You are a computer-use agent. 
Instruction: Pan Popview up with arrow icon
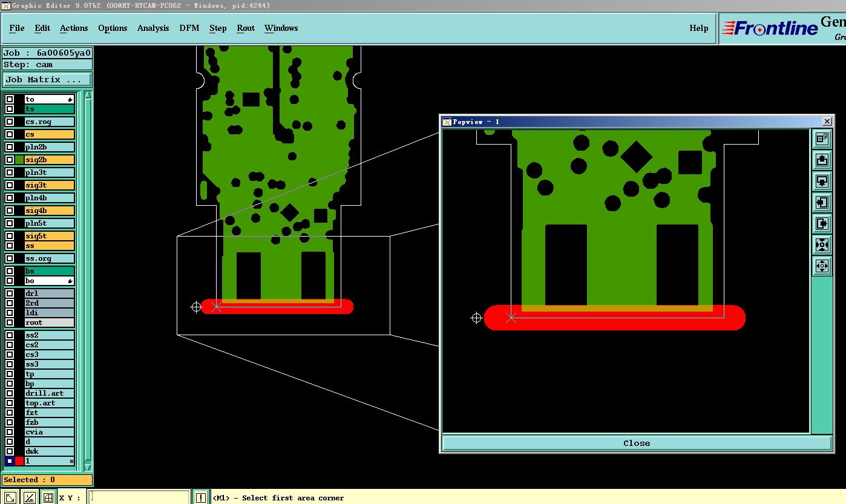tap(822, 160)
